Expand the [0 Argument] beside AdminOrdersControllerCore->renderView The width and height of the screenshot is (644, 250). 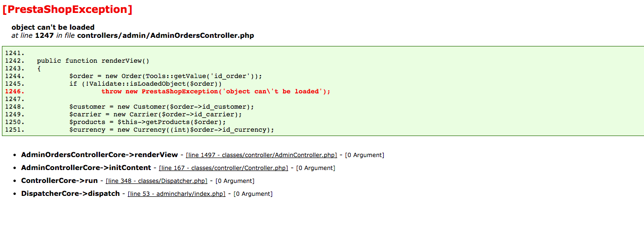(x=365, y=155)
